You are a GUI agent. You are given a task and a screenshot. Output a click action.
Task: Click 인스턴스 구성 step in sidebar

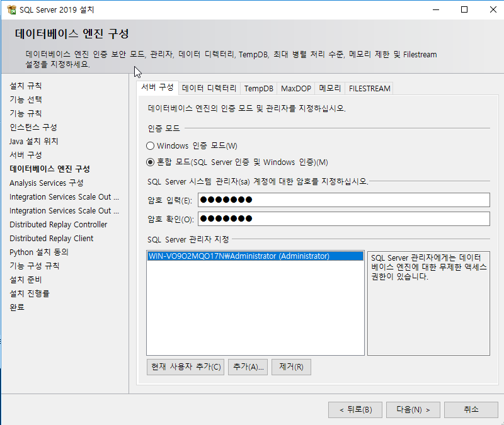tap(33, 127)
